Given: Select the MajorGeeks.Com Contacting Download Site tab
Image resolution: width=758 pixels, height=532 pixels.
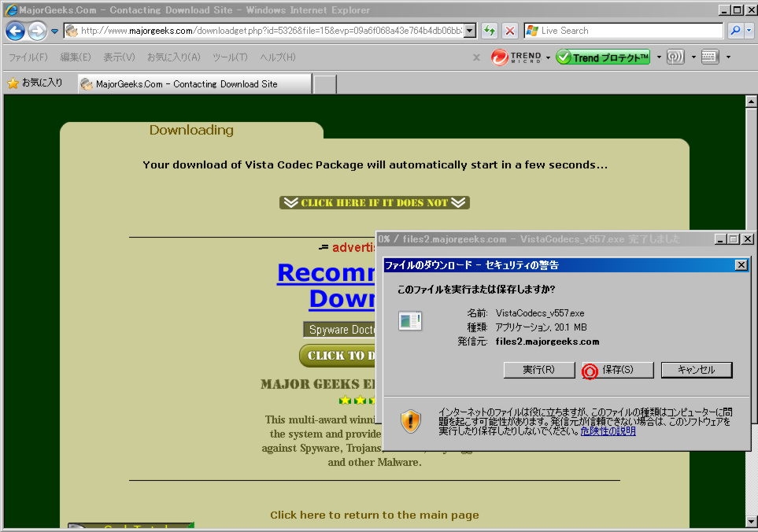Looking at the screenshot, I should (194, 83).
